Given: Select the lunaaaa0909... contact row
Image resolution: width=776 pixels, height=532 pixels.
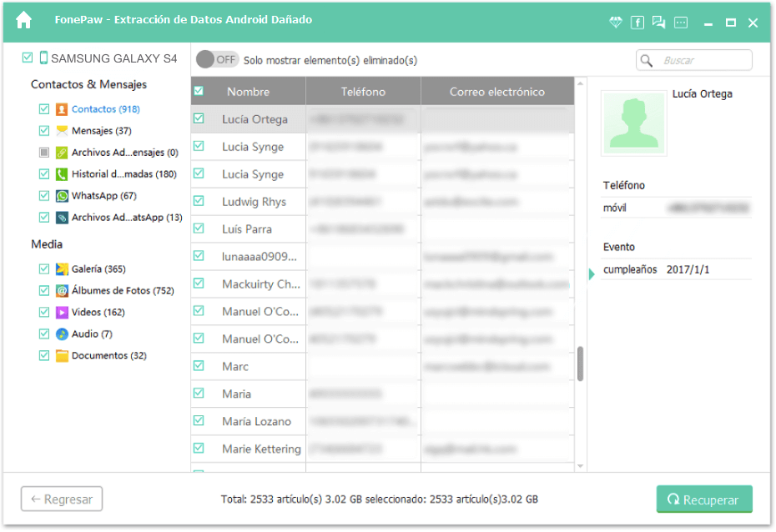Looking at the screenshot, I should 382,256.
